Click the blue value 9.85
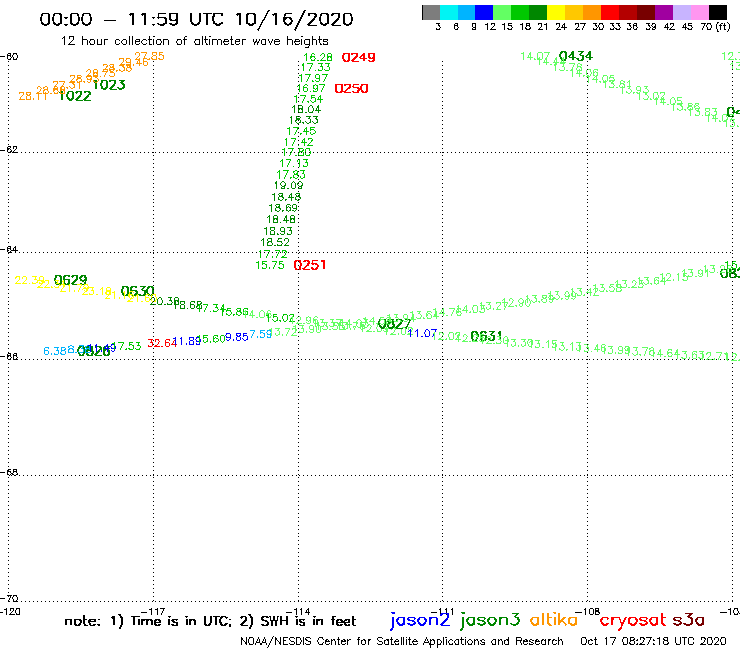Image resolution: width=740 pixels, height=650 pixels. (x=236, y=337)
